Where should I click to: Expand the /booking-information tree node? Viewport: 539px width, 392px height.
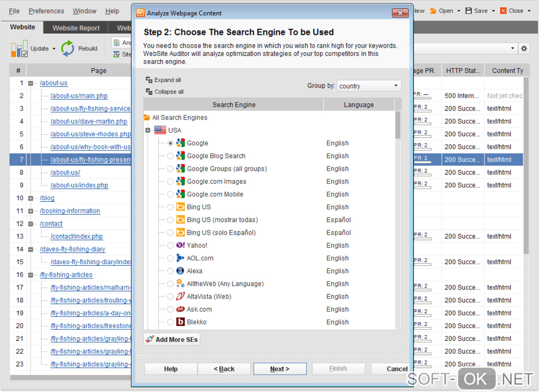point(31,211)
